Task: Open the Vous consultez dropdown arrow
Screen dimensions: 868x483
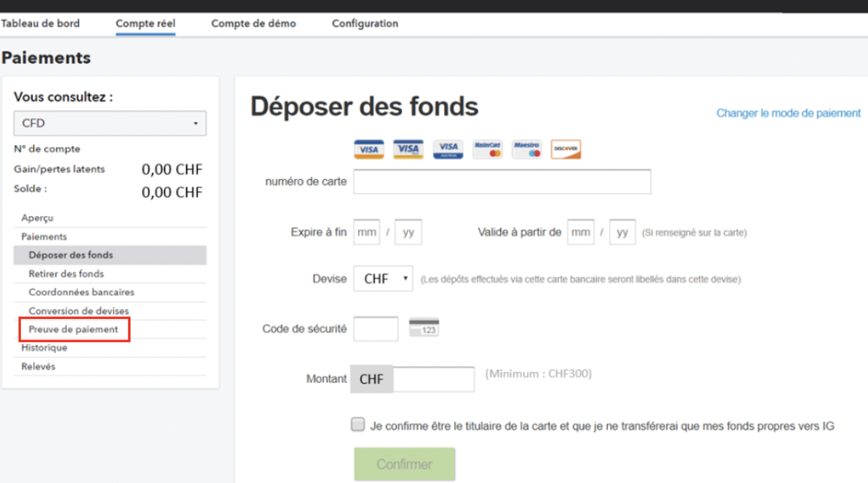Action: tap(194, 123)
